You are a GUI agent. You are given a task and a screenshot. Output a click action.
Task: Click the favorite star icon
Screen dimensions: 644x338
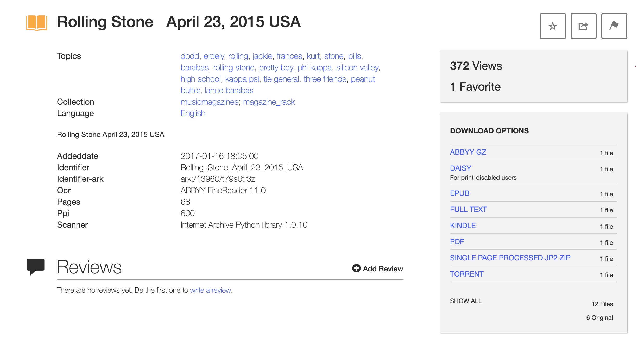552,26
